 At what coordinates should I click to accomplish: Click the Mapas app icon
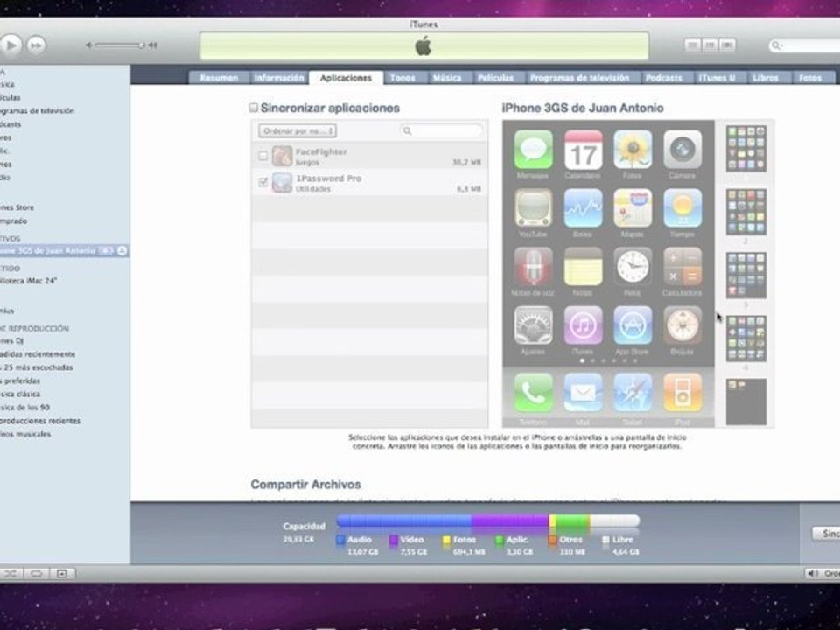[x=633, y=208]
